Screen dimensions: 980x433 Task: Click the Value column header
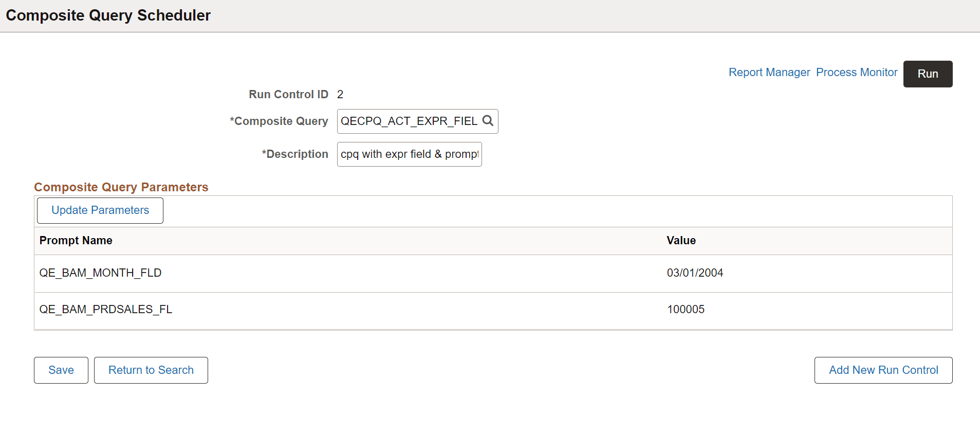(681, 240)
